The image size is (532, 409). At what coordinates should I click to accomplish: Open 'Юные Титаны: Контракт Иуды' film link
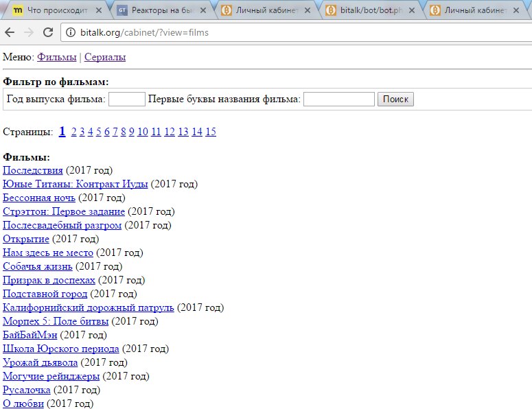(x=76, y=184)
